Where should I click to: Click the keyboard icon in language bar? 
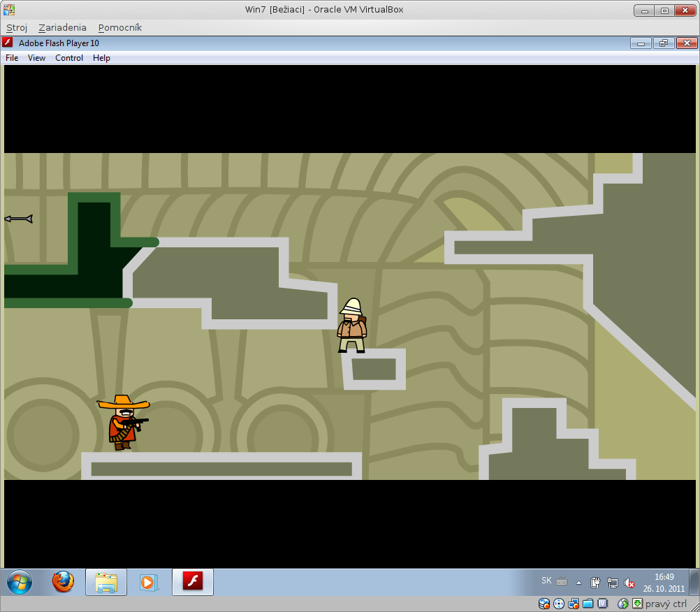(x=562, y=582)
